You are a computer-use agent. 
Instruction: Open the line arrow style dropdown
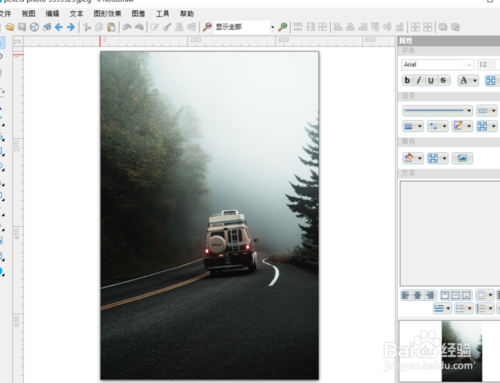tap(437, 126)
